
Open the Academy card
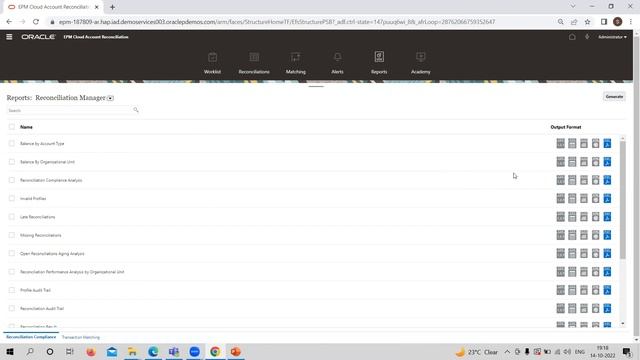coord(420,63)
